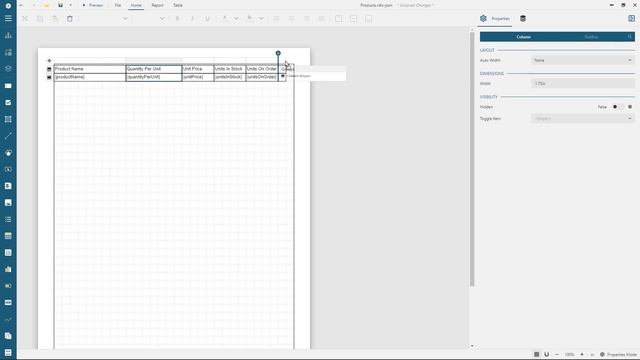Open the Toggle Item dropdown
The width and height of the screenshot is (640, 360).
point(582,119)
